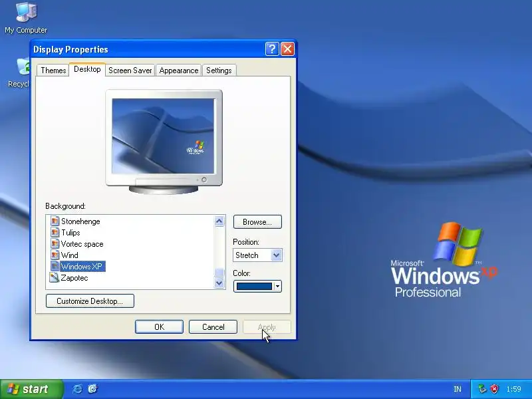
Task: Select Stonehenge in the Background list
Action: tap(80, 221)
